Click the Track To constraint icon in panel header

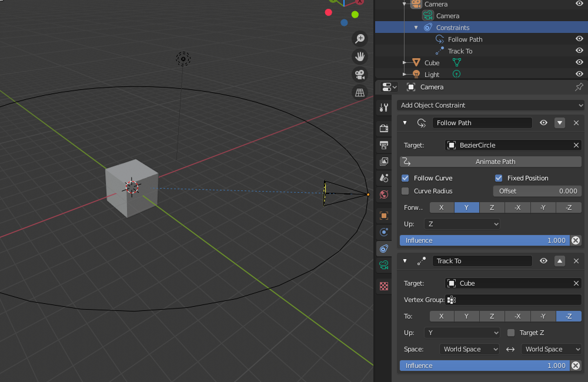click(x=421, y=261)
